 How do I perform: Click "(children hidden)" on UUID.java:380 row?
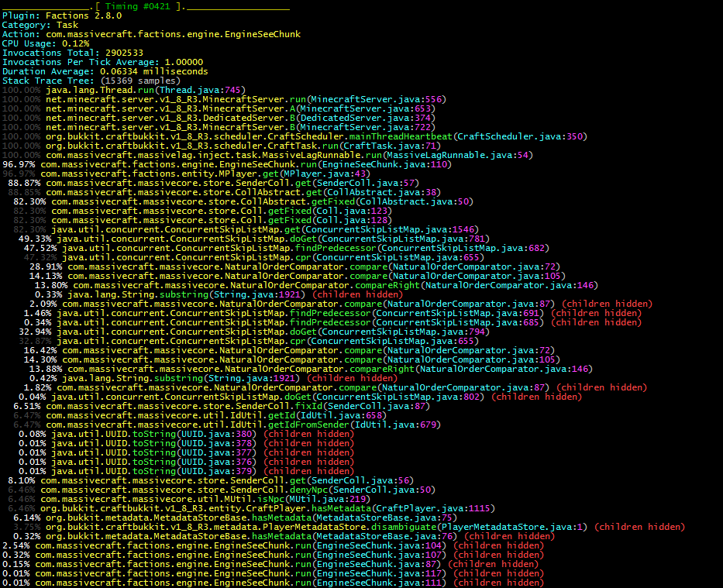coord(309,434)
